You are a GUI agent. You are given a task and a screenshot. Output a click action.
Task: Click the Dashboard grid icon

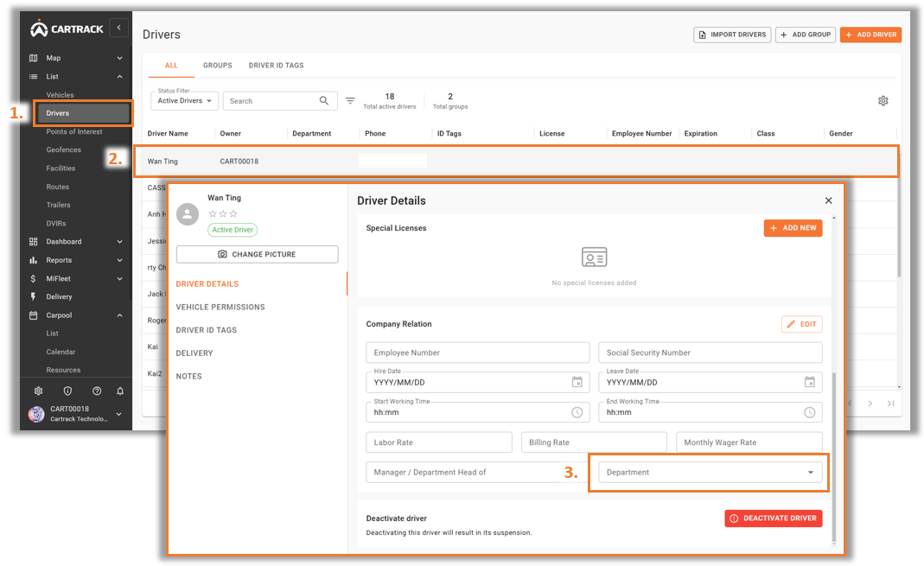point(33,241)
